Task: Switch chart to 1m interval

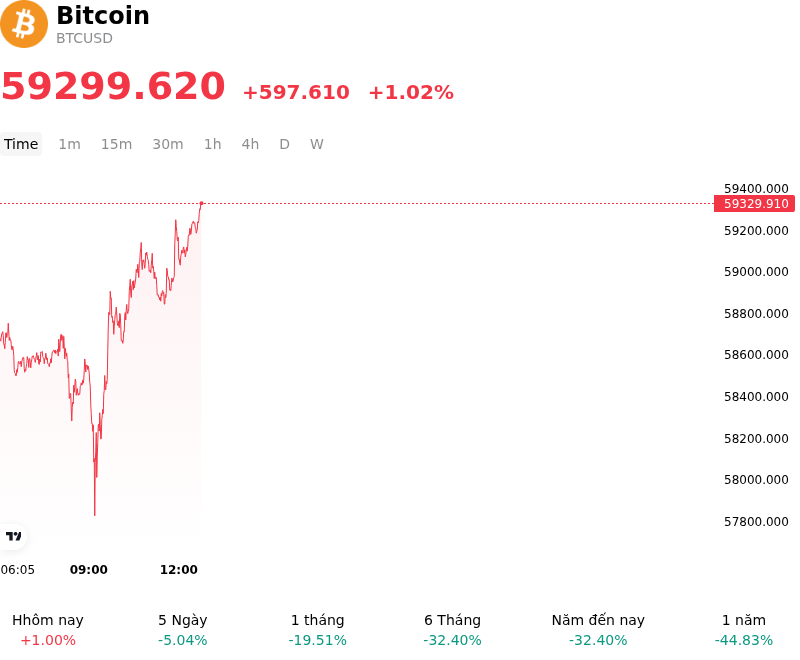Action: [x=69, y=144]
